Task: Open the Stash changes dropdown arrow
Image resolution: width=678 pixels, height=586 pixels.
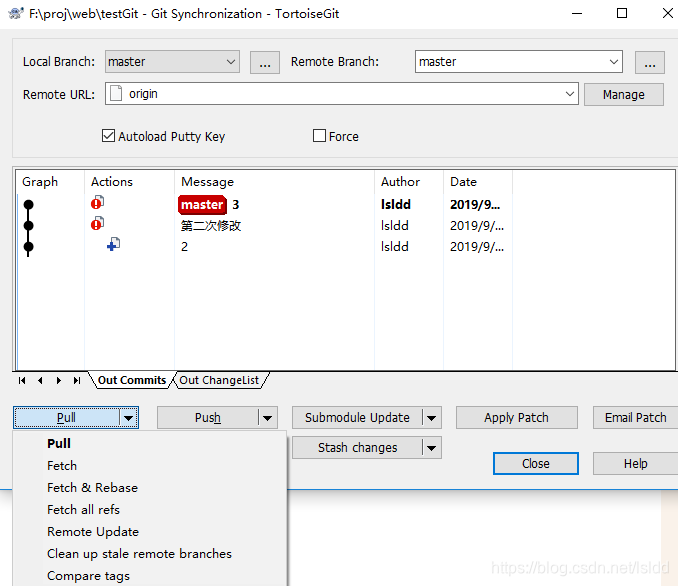Action: (432, 448)
